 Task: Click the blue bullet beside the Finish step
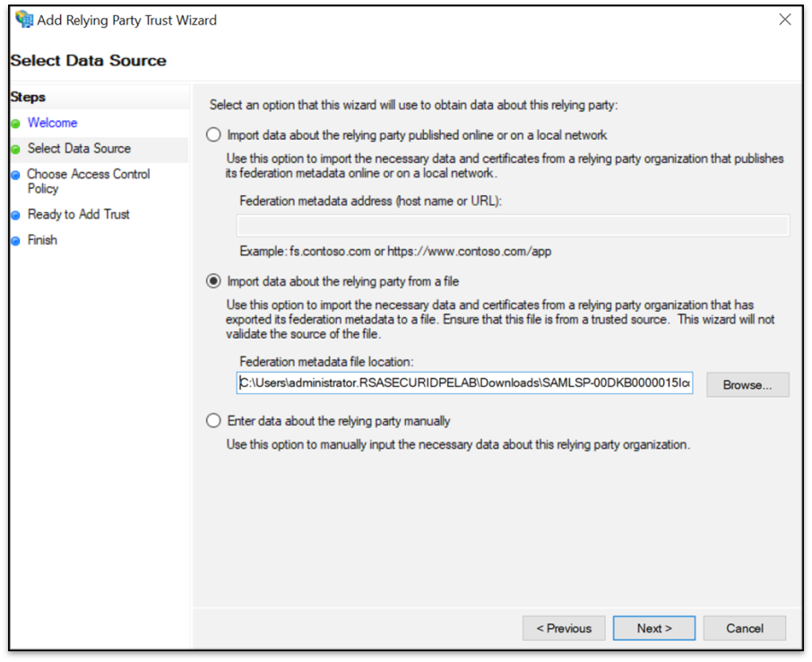click(15, 241)
